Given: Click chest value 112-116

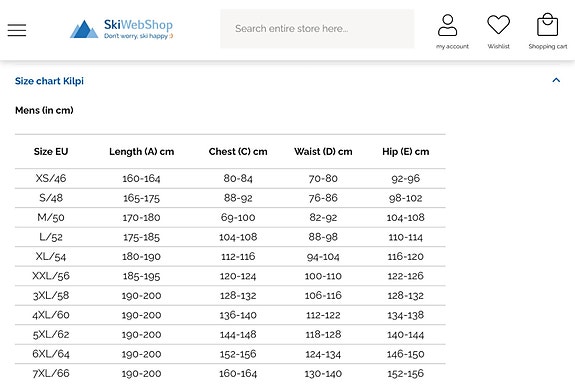Looking at the screenshot, I should point(238,256).
